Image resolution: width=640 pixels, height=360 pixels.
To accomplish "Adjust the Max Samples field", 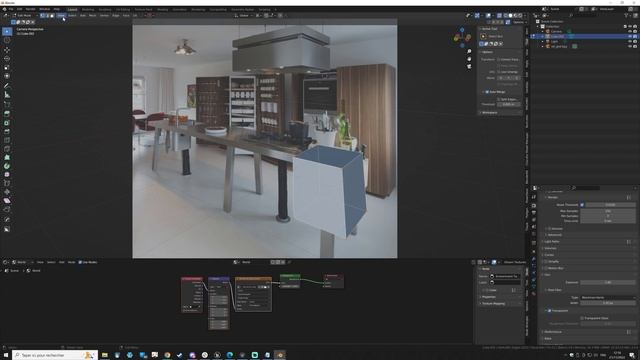I will (608, 211).
